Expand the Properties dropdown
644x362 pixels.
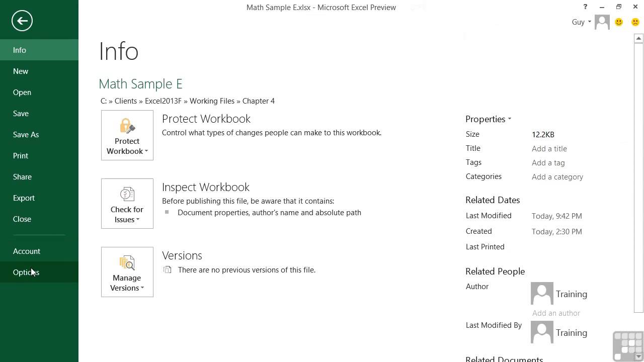(x=488, y=119)
